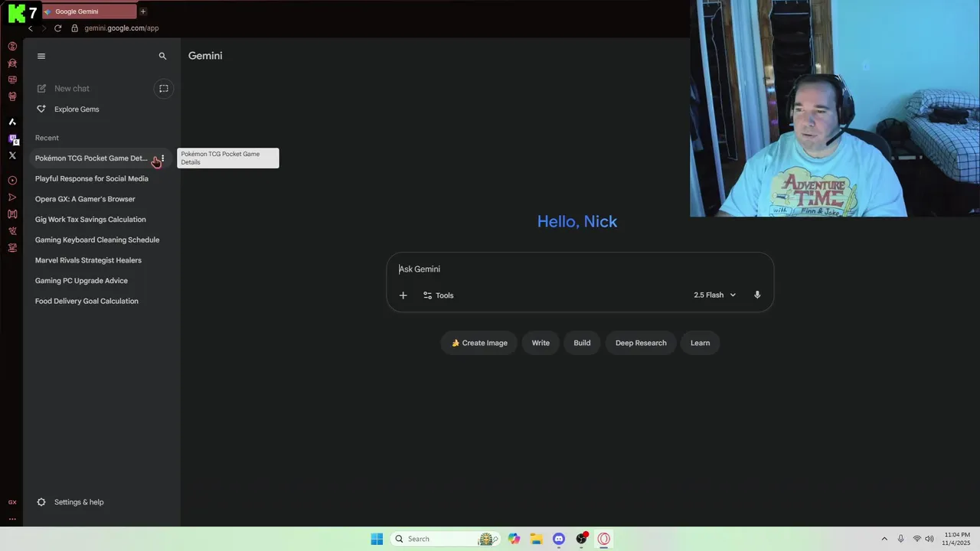Image resolution: width=980 pixels, height=551 pixels.
Task: Click the topmost Opera GX sidebar icon
Action: (12, 46)
